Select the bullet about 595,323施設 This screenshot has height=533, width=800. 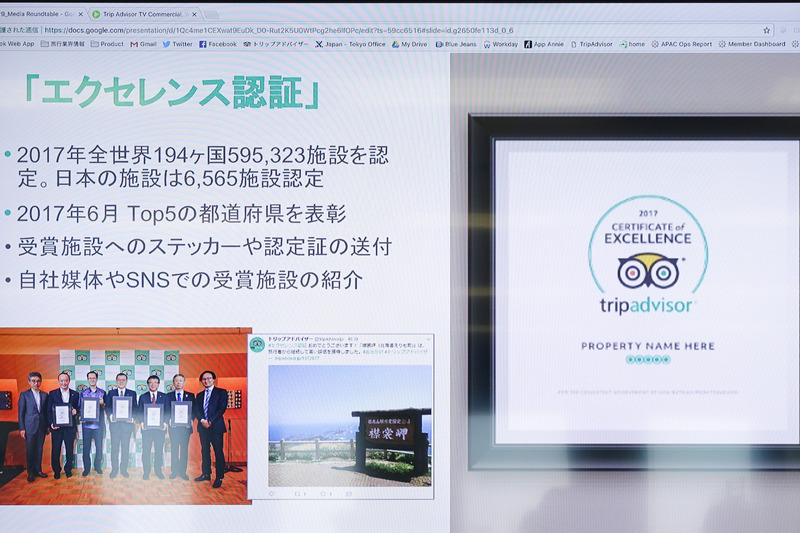point(203,167)
